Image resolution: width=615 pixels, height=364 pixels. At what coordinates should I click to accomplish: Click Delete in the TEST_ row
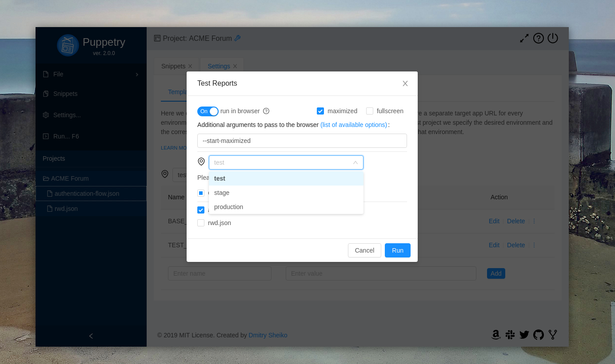pyautogui.click(x=516, y=245)
